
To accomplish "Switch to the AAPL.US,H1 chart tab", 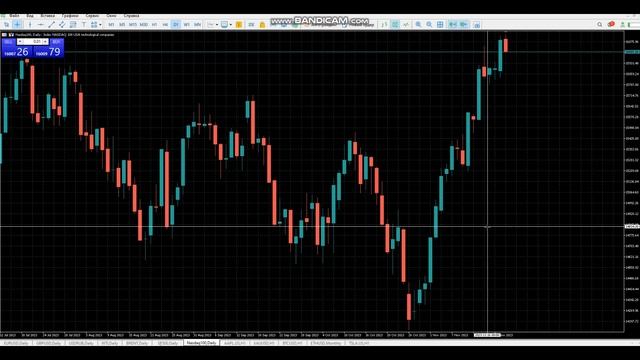I will tap(235, 343).
